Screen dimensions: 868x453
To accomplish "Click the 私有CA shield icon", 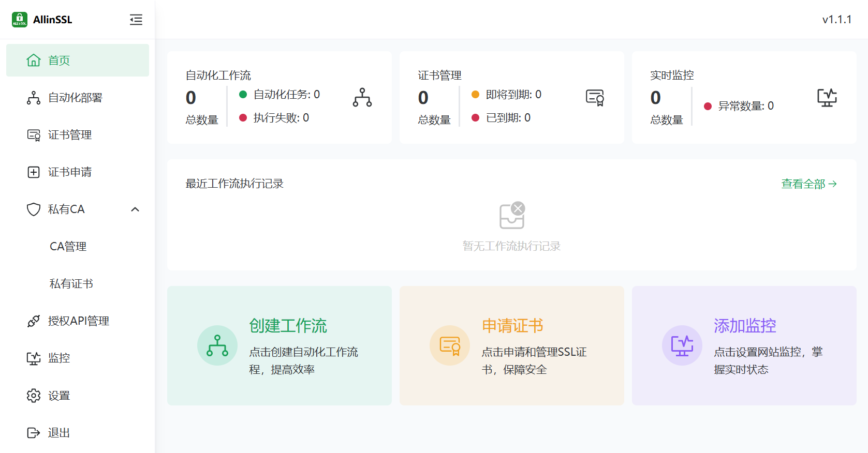I will 34,209.
